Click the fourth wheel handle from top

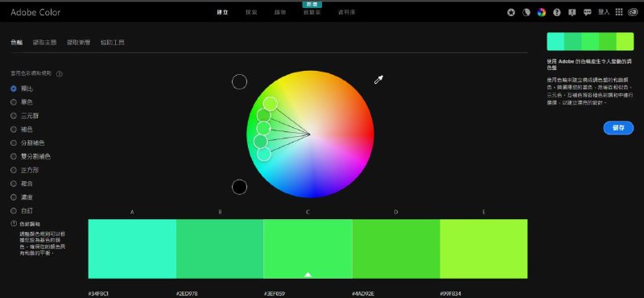[260, 142]
